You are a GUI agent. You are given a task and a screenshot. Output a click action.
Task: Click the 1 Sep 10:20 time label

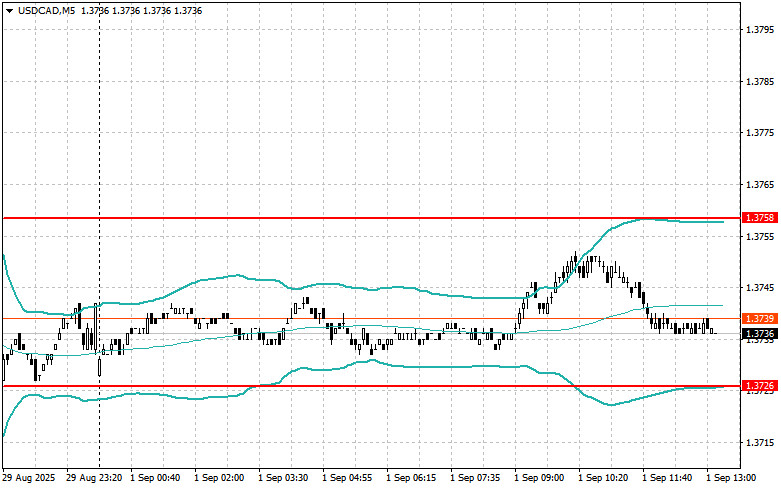point(603,478)
